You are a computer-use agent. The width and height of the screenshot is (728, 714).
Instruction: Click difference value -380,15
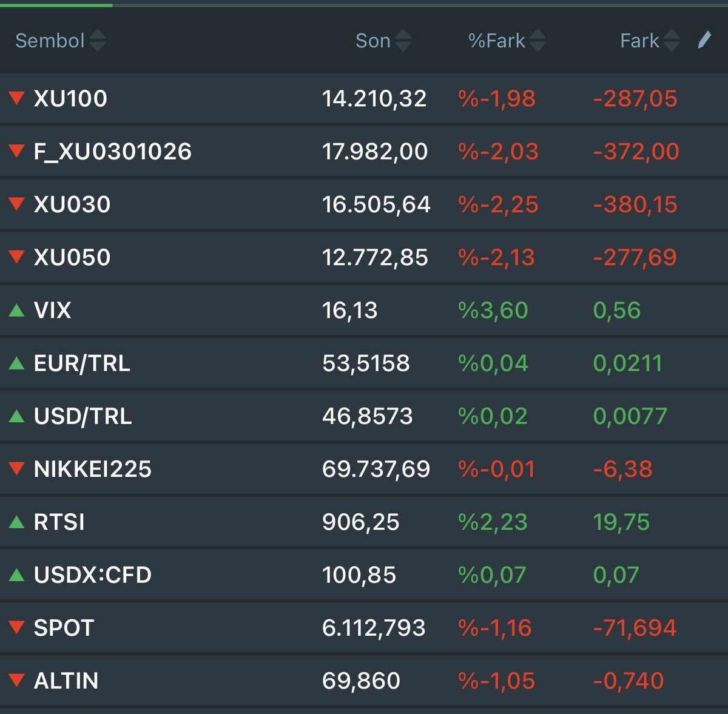pyautogui.click(x=635, y=204)
